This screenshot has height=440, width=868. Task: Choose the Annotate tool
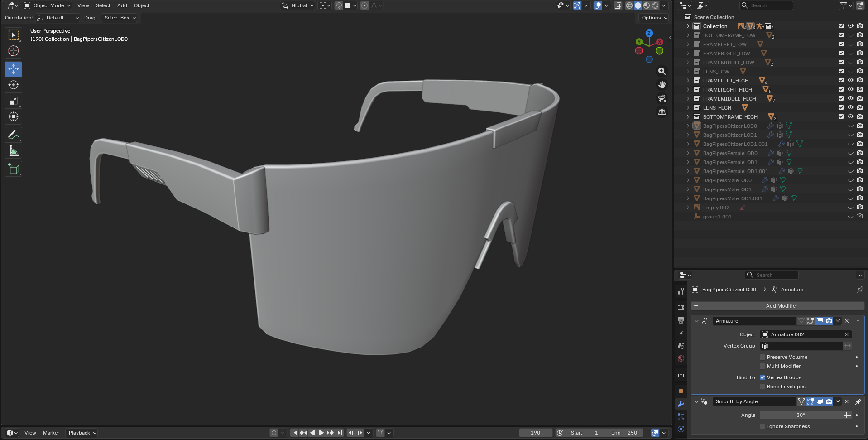(x=14, y=135)
